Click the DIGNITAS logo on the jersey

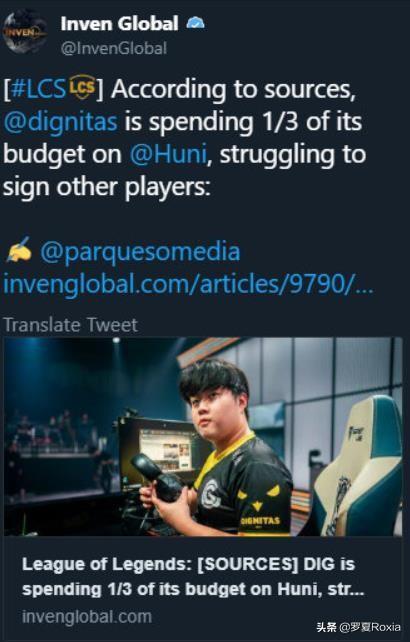tap(260, 521)
